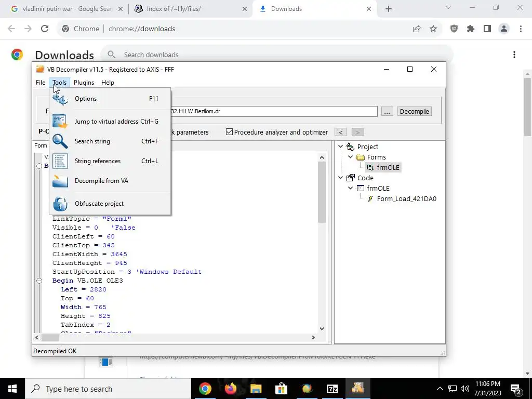Viewport: 532px width, 399px height.
Task: Open the notifications center icon
Action: (x=516, y=389)
